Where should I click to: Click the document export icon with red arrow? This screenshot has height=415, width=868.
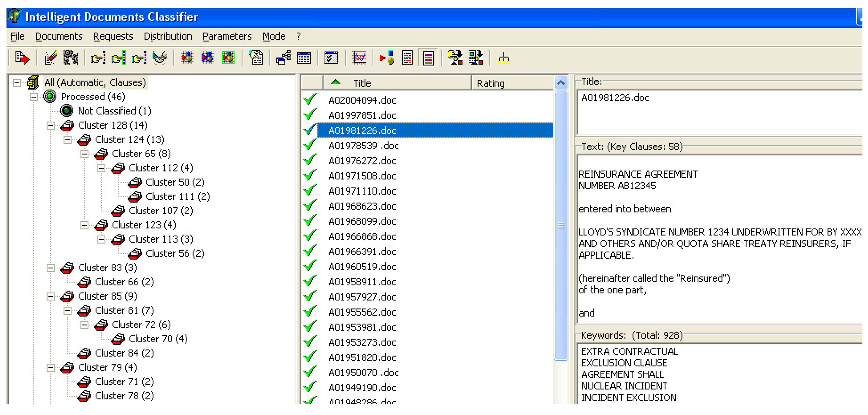tap(22, 58)
